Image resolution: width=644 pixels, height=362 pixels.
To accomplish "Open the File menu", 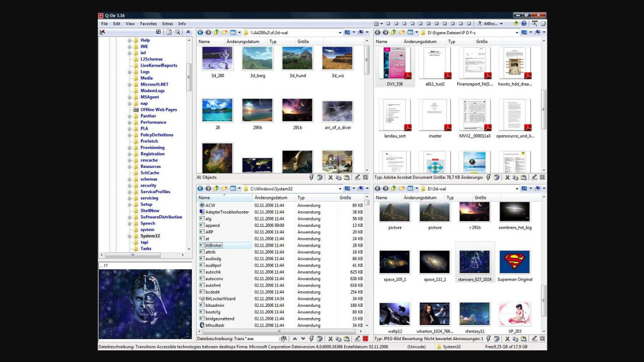I will click(x=105, y=24).
